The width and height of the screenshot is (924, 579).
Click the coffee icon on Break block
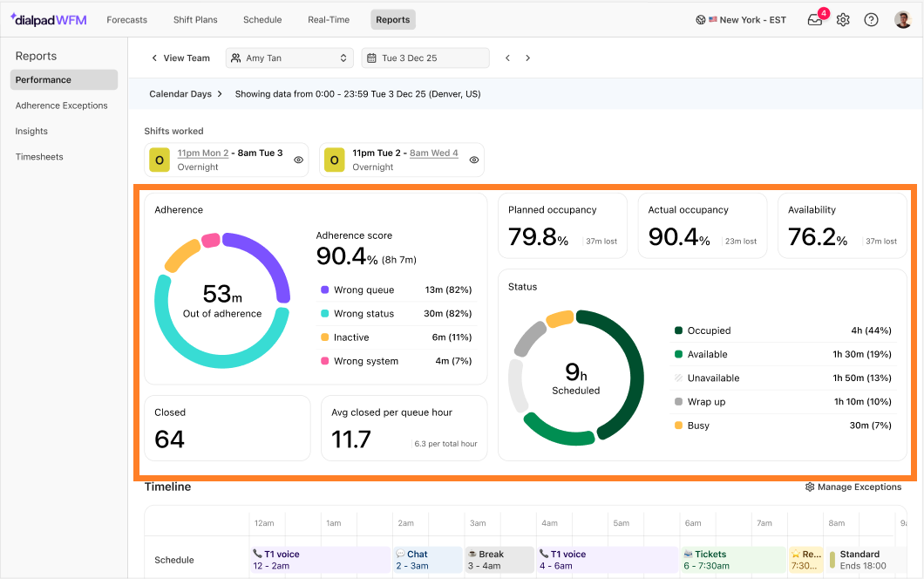472,554
